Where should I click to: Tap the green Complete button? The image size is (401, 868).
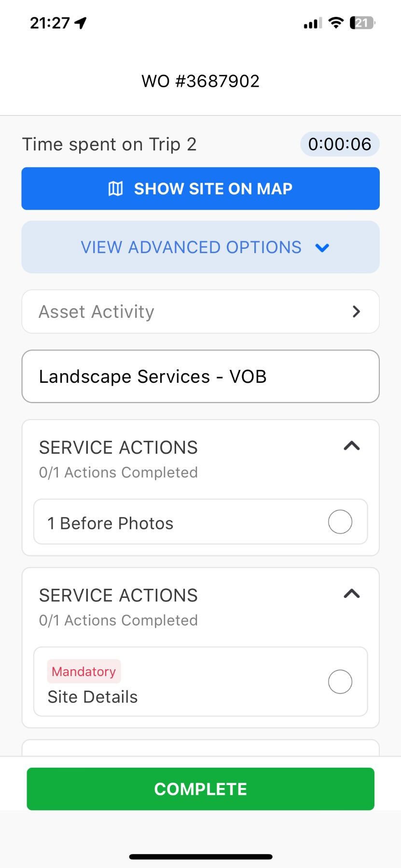tap(201, 789)
